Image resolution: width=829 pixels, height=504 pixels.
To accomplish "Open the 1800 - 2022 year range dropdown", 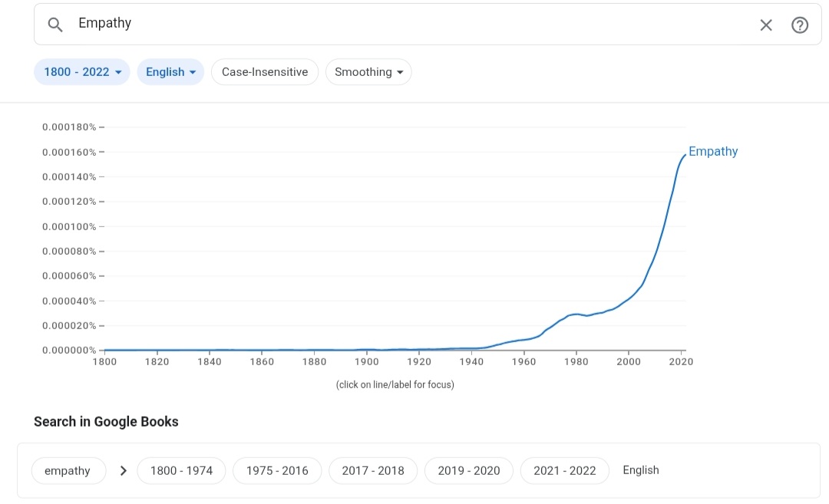I will (x=82, y=72).
